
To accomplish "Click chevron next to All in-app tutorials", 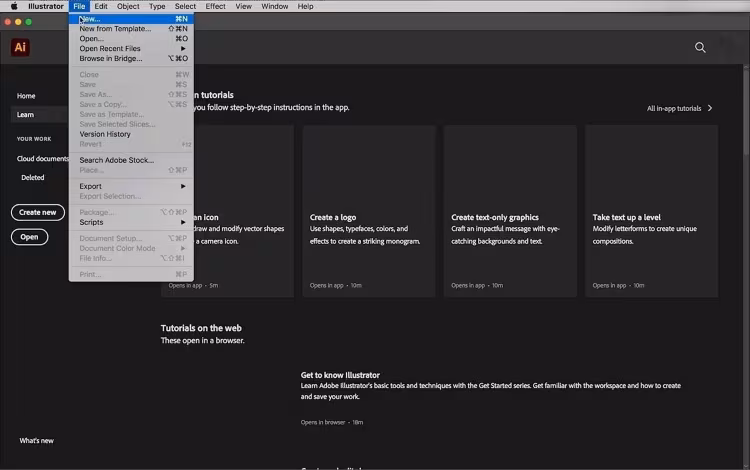I will click(710, 108).
